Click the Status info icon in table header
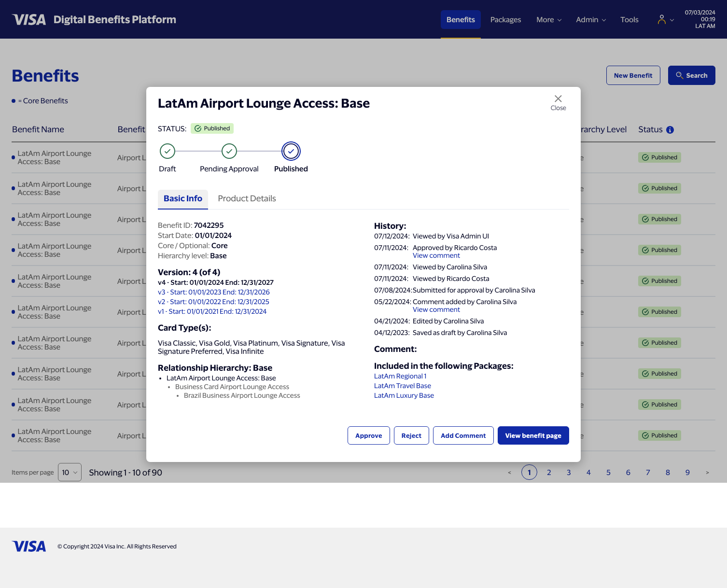727x588 pixels. 670,130
